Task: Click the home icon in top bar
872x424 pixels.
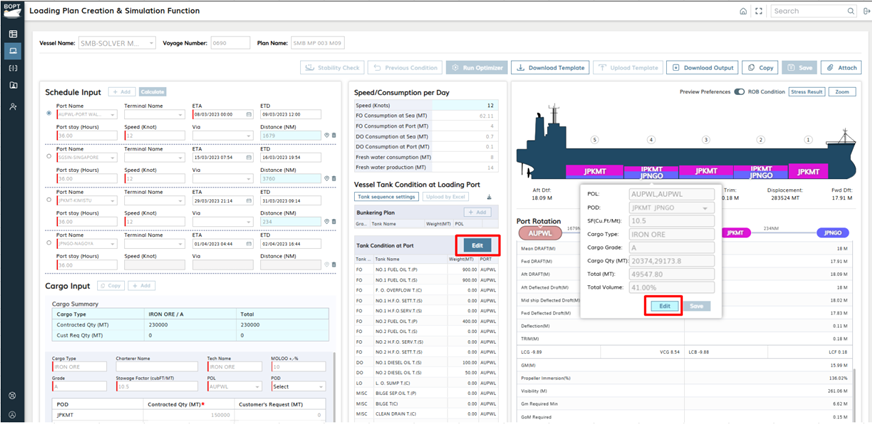Action: coord(743,11)
